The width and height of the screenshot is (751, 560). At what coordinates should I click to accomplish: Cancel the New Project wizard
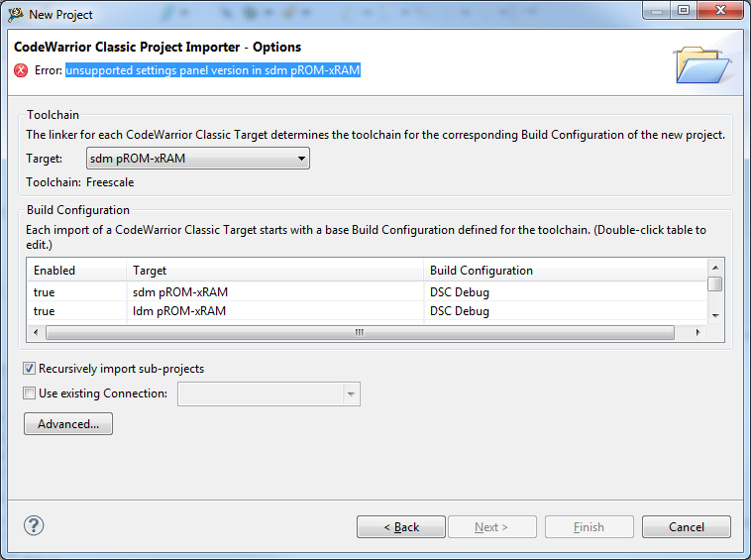(x=686, y=527)
